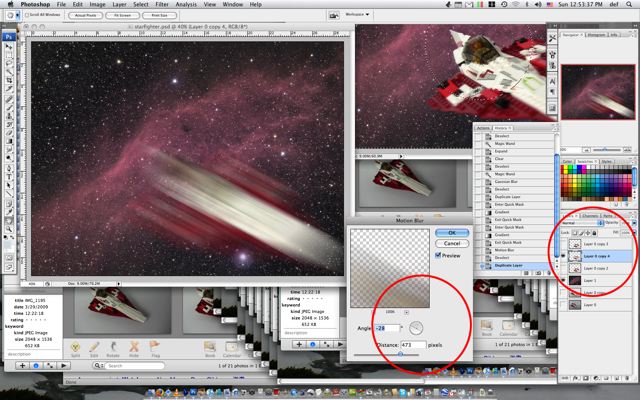
Task: Click Cancel in Motion Blur dialog
Action: tap(452, 243)
